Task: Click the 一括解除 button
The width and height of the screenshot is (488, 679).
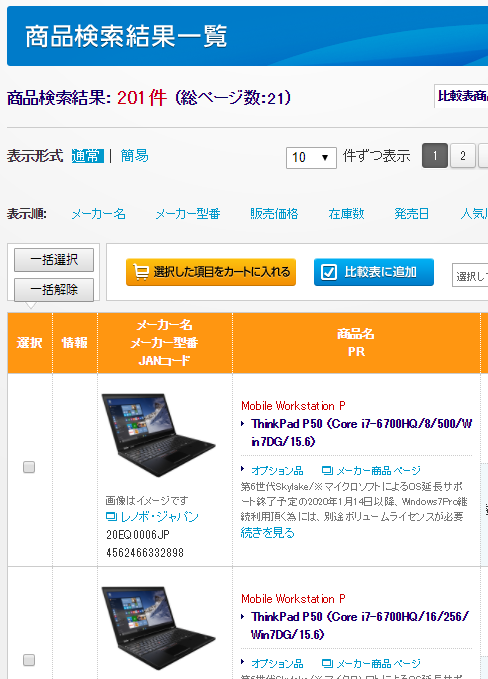Action: 54,290
